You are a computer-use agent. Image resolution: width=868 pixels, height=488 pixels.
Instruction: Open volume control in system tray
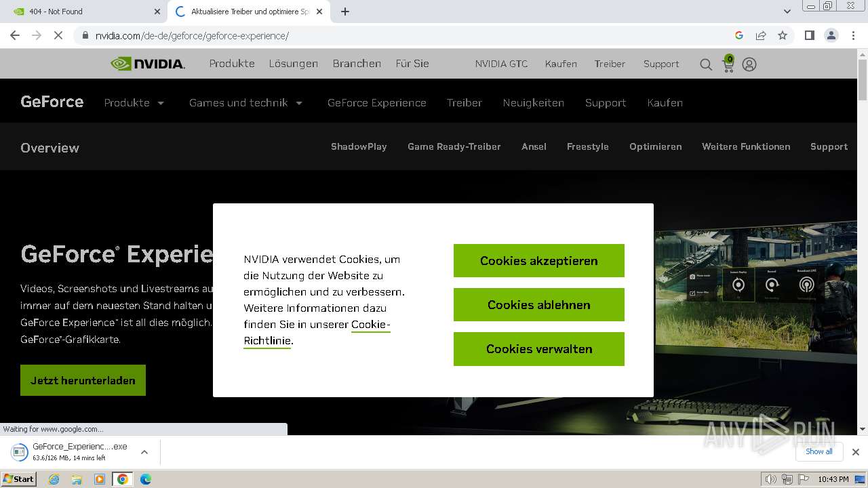(x=770, y=479)
